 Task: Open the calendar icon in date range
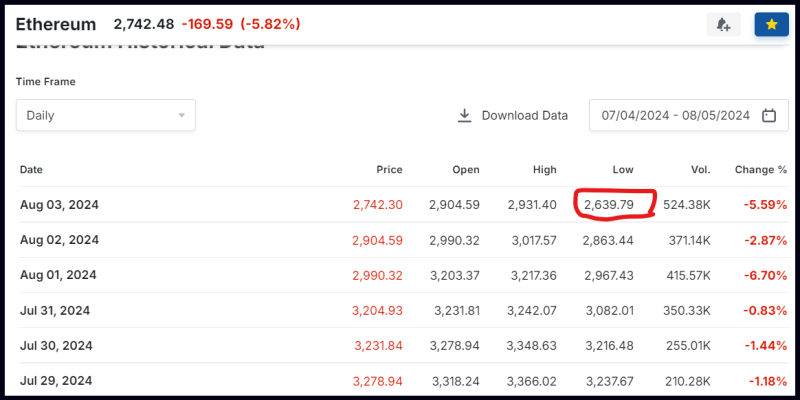pyautogui.click(x=768, y=115)
